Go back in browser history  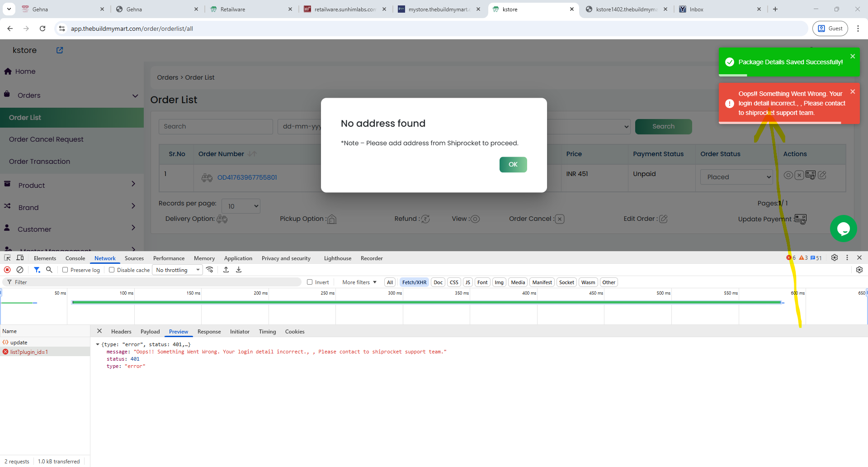pos(10,29)
